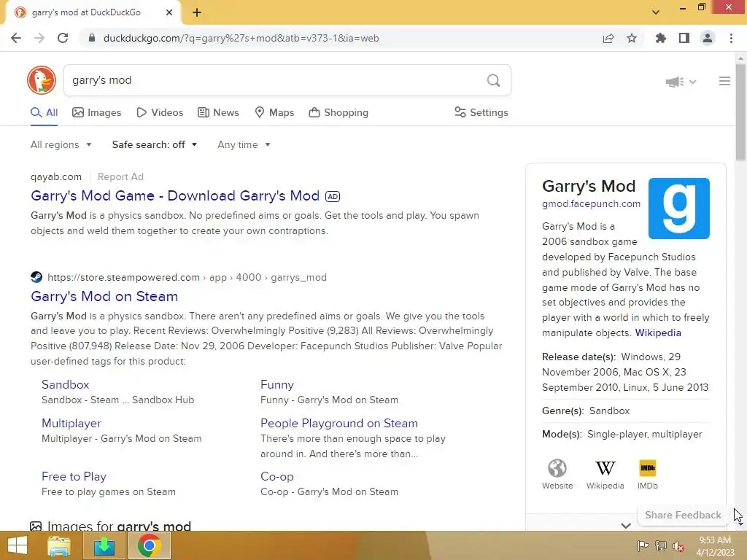Open the Sandbox sublink
The image size is (747, 560).
65,385
